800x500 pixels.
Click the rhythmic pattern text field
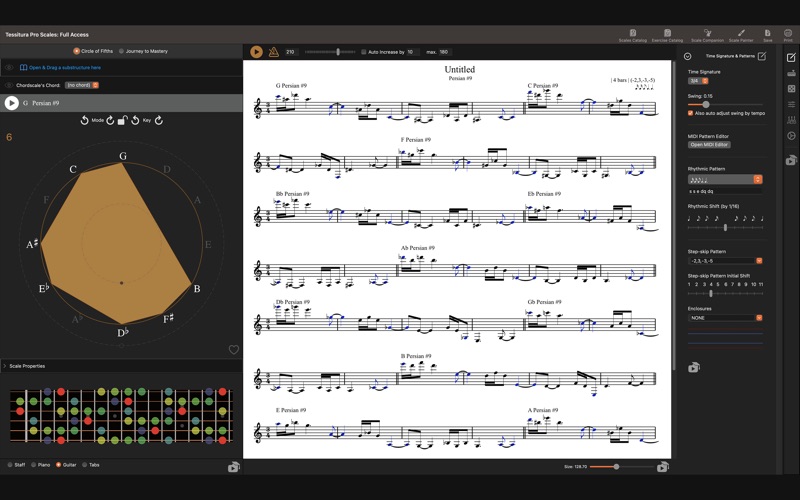(725, 191)
